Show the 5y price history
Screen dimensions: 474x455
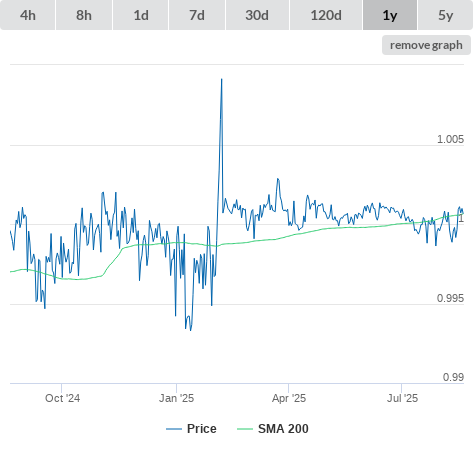tap(446, 15)
